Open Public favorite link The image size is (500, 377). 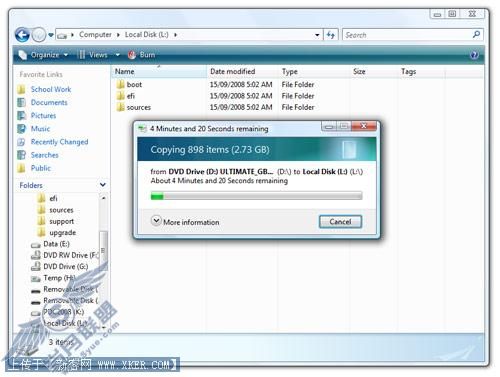point(41,168)
